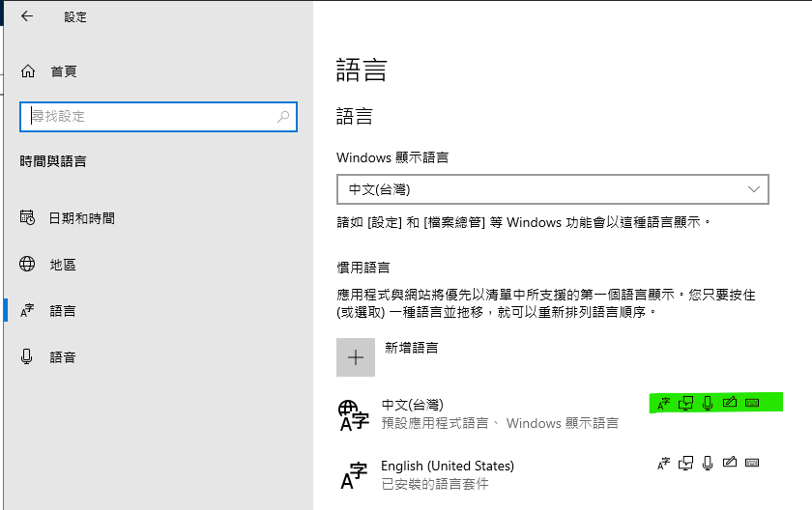The height and width of the screenshot is (510, 812).
Task: Click 已安裝的語言套件 under English
Action: [x=435, y=484]
